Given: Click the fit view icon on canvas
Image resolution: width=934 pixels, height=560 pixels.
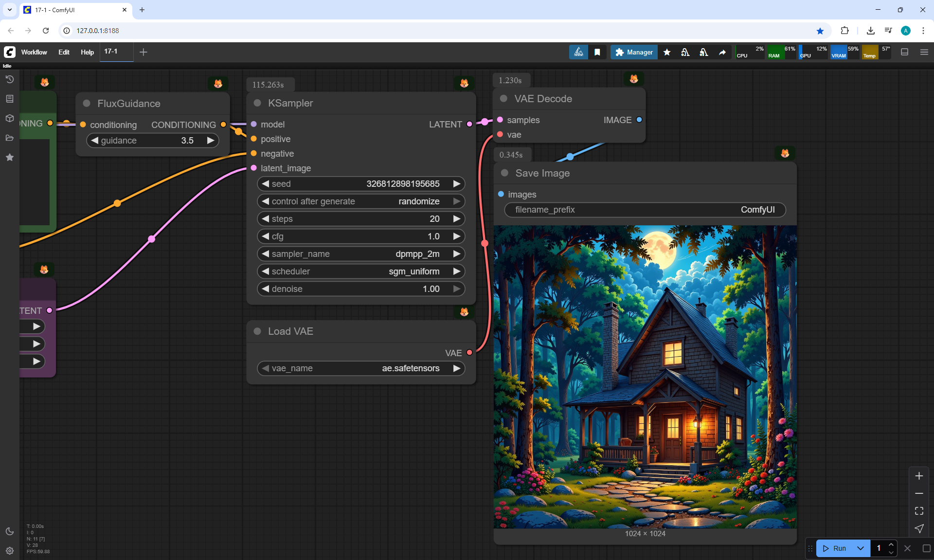Looking at the screenshot, I should [x=919, y=511].
